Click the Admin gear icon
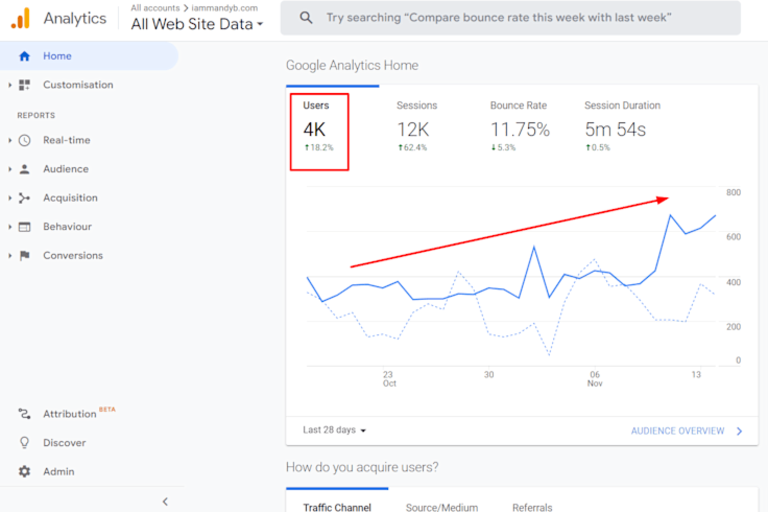The height and width of the screenshot is (512, 768). tap(24, 471)
